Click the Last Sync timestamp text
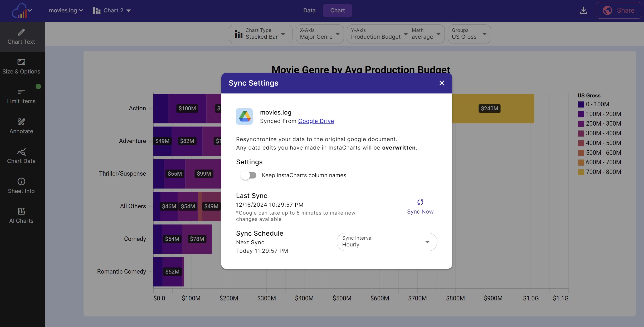Screen dimensions: 644x327 pyautogui.click(x=270, y=205)
